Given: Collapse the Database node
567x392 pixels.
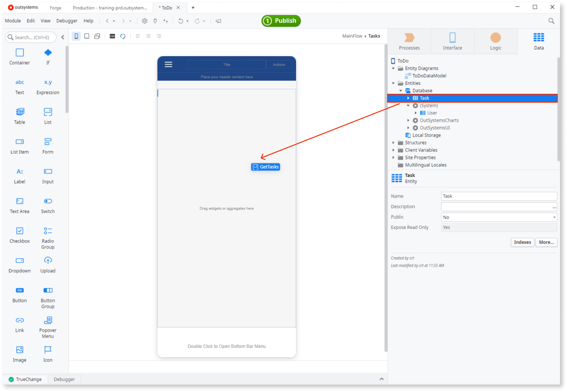Looking at the screenshot, I should (401, 90).
